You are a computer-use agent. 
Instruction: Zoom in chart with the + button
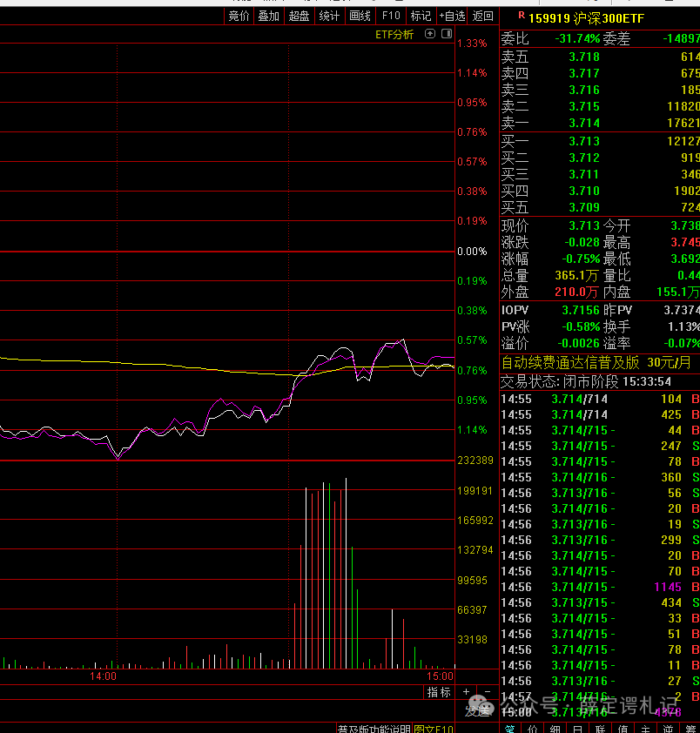click(466, 692)
